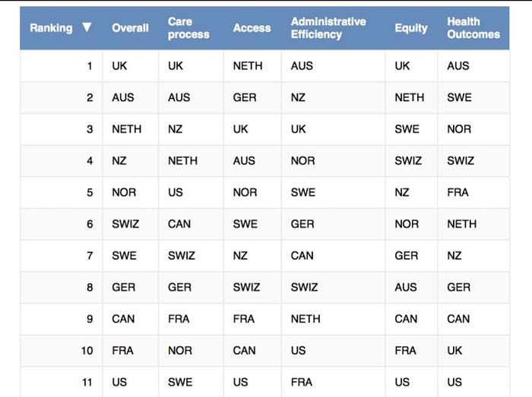Select NETH in Access column row 1
Image resolution: width=532 pixels, height=397 pixels.
click(x=248, y=66)
